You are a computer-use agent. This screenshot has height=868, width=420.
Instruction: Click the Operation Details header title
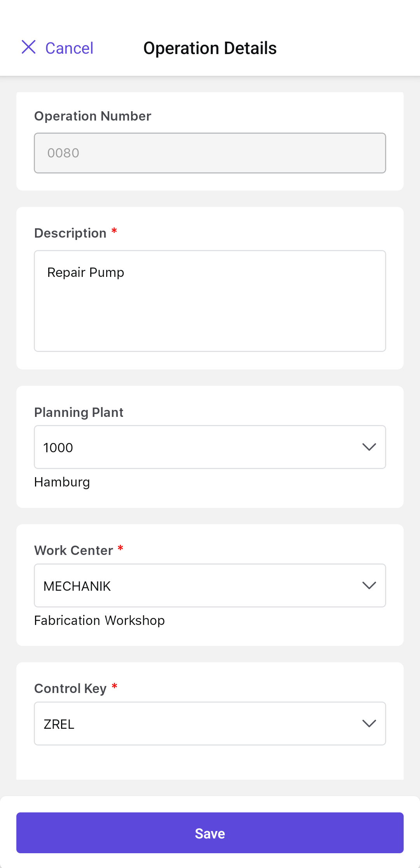(210, 48)
